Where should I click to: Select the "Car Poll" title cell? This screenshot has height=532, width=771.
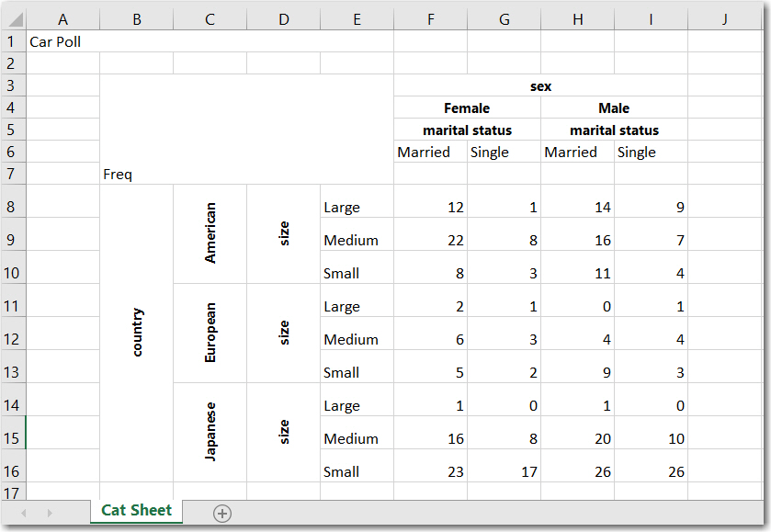[x=62, y=41]
